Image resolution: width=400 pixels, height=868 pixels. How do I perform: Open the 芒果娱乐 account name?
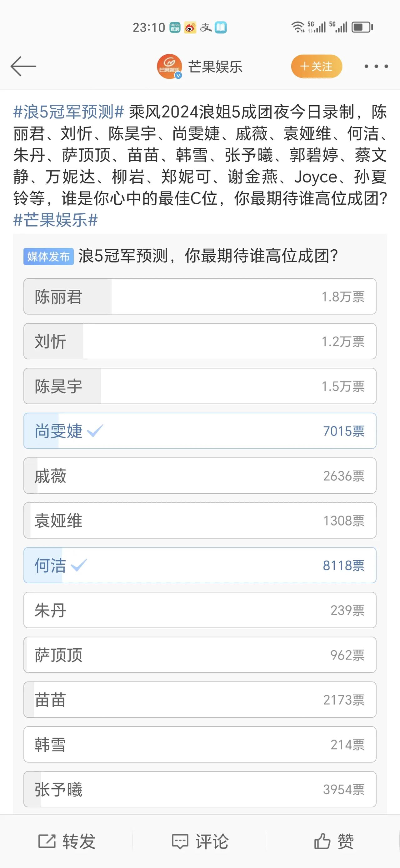click(215, 67)
